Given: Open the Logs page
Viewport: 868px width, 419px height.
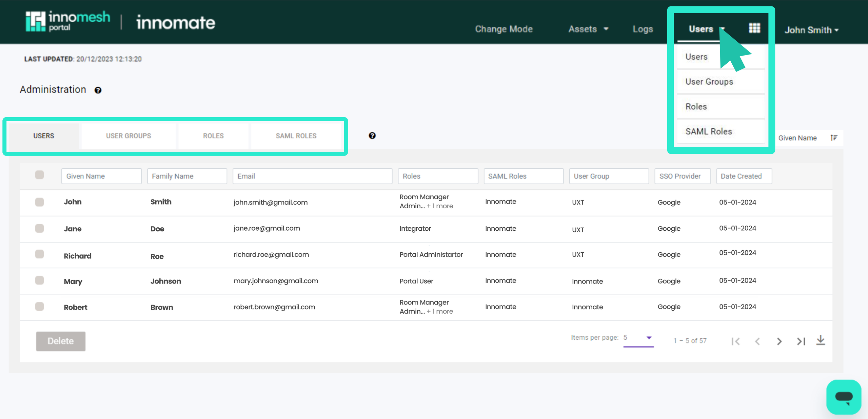Looking at the screenshot, I should (643, 29).
